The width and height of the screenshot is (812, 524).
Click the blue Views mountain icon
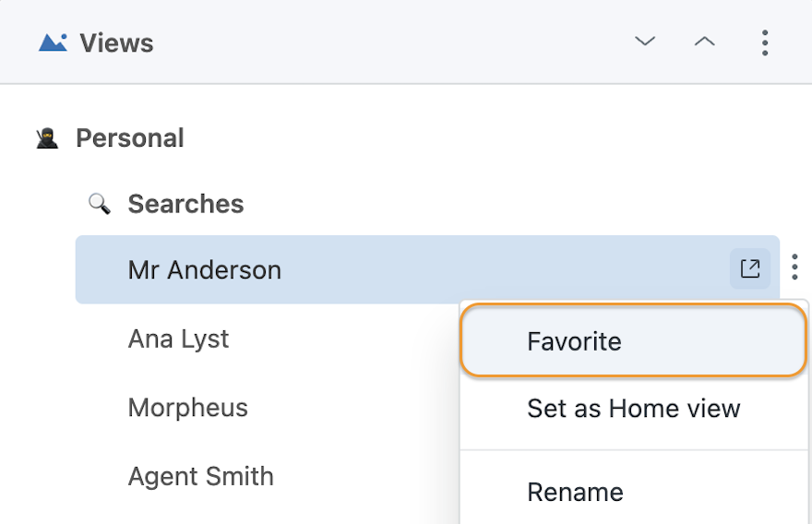(x=53, y=42)
